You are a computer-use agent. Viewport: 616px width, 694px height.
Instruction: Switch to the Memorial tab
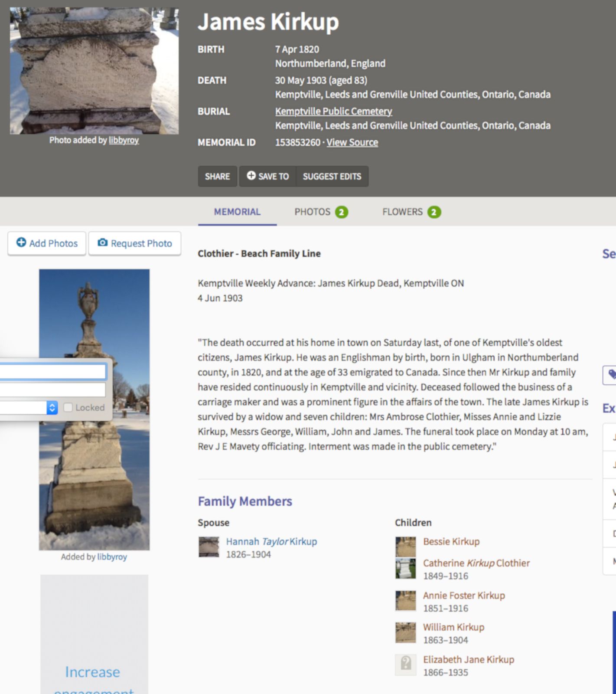point(237,212)
